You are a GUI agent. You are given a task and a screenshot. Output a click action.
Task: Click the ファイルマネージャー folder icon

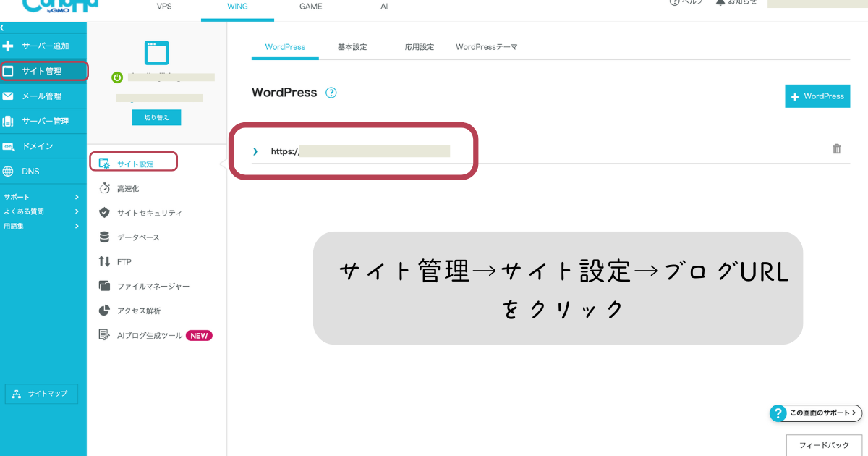104,286
